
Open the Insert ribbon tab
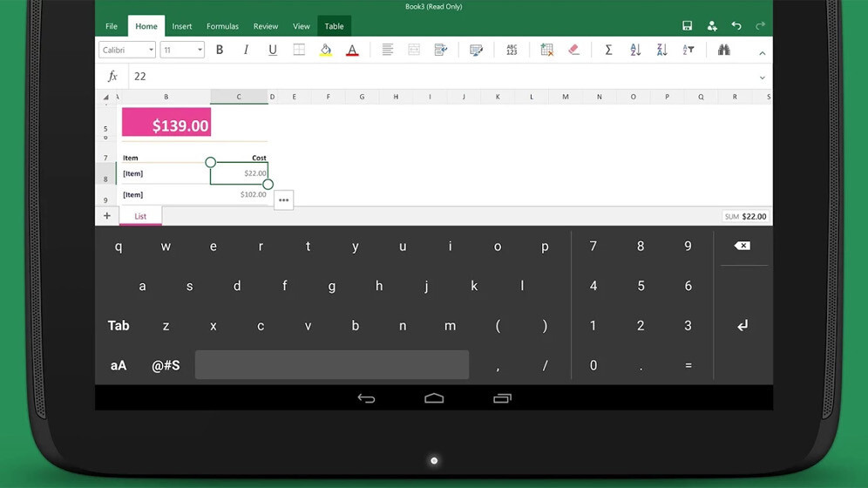181,26
